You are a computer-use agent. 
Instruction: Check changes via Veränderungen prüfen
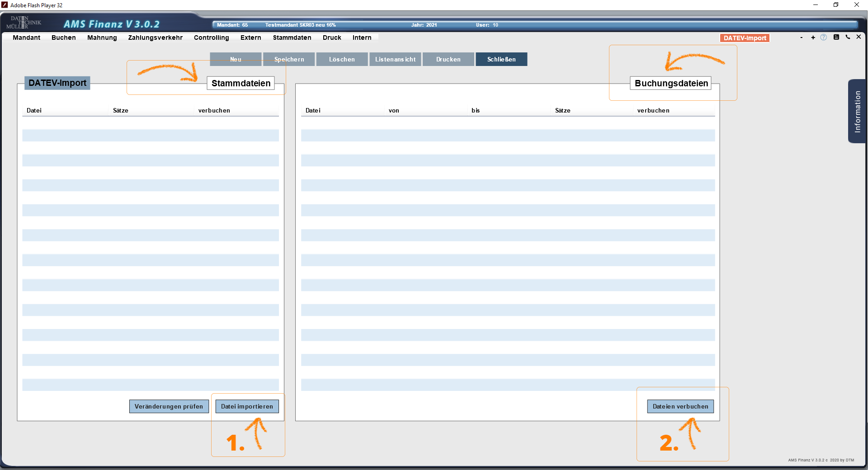coord(169,406)
